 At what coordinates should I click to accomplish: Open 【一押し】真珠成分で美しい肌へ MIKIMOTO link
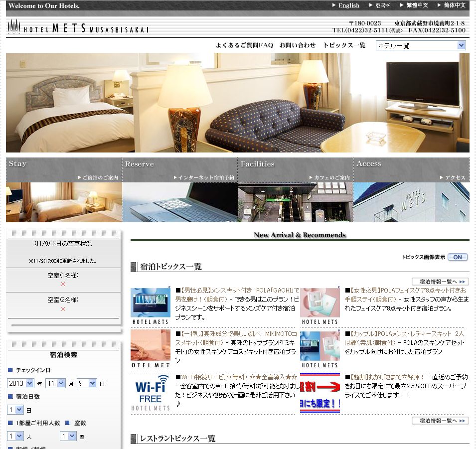236,338
